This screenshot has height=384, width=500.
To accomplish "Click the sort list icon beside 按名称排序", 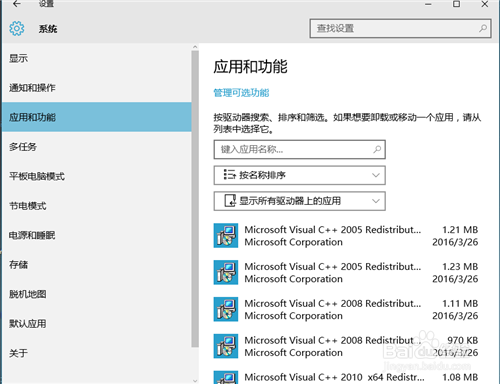I will (x=229, y=175).
